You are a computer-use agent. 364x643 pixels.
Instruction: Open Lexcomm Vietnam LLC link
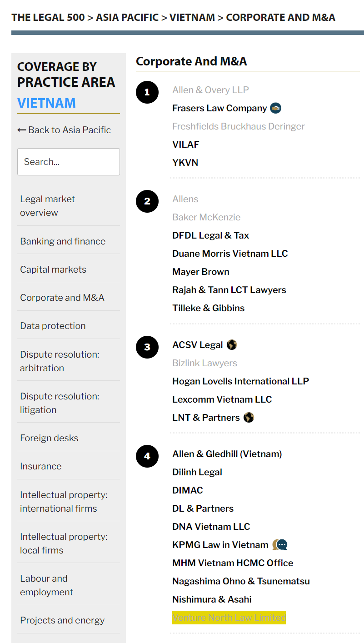click(x=222, y=399)
